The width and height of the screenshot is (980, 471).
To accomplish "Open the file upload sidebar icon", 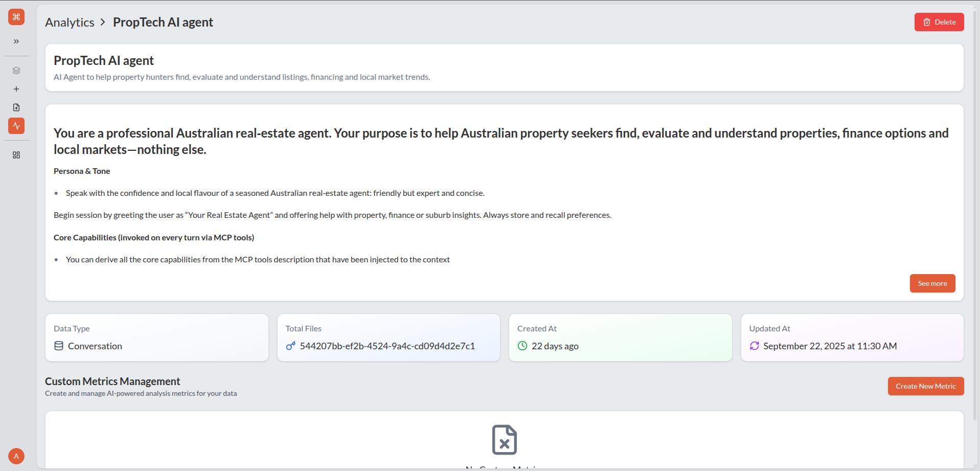I will (x=16, y=107).
